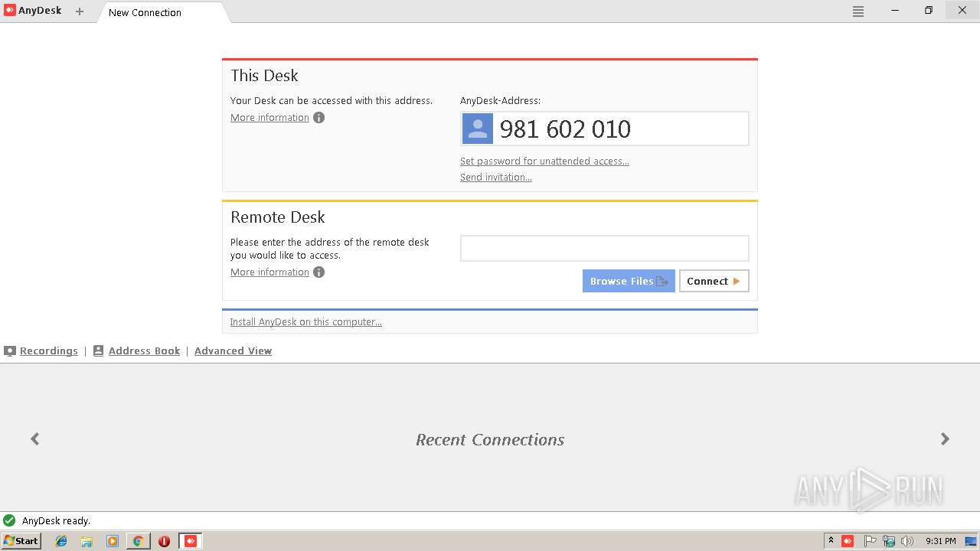Add a new tab with plus icon
Viewport: 980px width, 551px height.
tap(80, 11)
